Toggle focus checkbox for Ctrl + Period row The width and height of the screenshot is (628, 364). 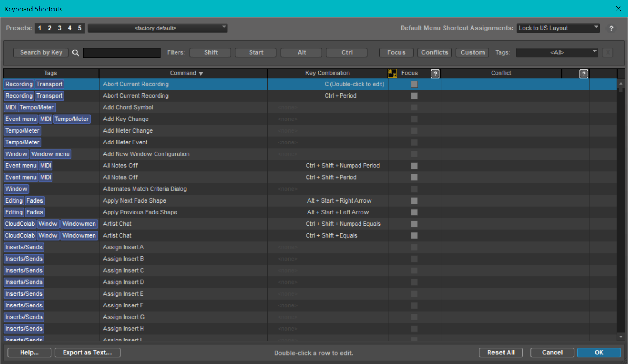[x=414, y=96]
